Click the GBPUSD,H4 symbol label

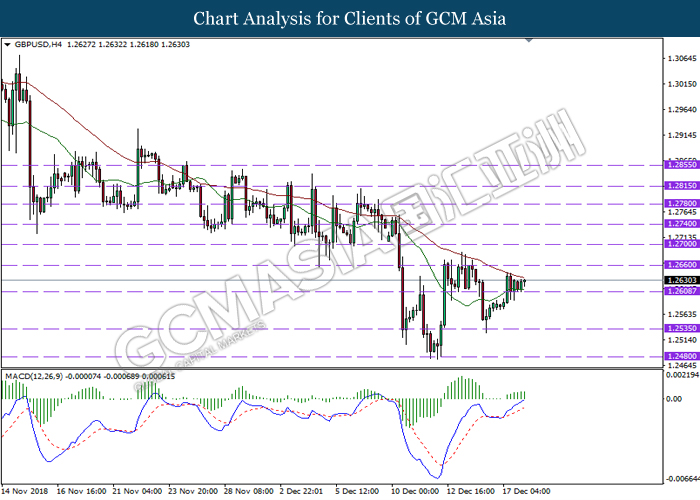pyautogui.click(x=37, y=45)
